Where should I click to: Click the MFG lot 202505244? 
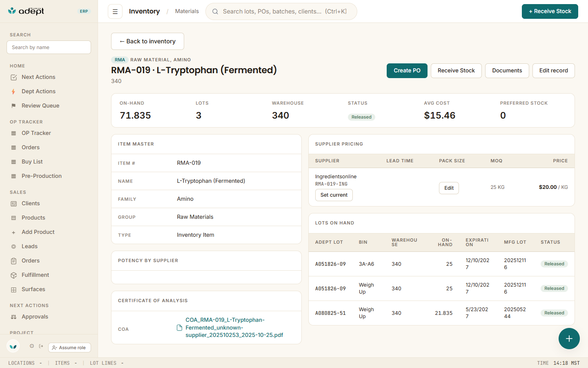coord(515,313)
